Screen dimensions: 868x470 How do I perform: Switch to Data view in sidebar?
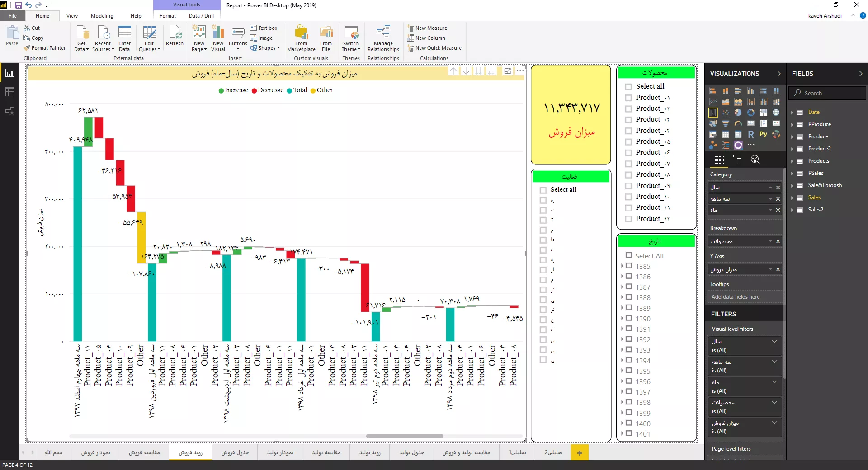(9, 92)
